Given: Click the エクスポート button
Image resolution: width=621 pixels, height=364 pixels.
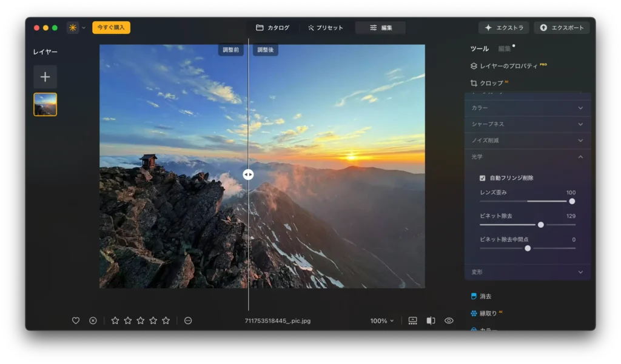Looking at the screenshot, I should [x=562, y=27].
